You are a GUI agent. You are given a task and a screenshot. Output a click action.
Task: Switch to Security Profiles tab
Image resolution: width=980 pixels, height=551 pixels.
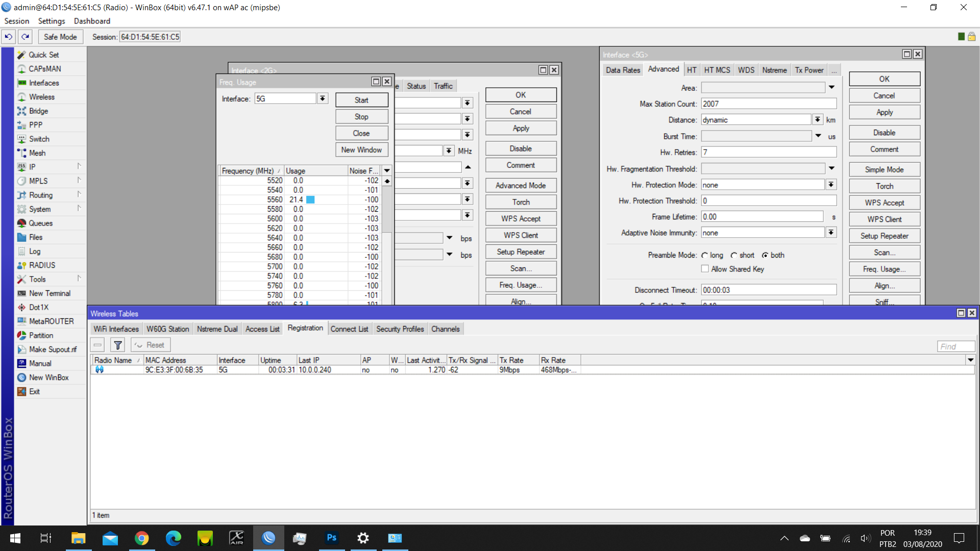tap(400, 329)
